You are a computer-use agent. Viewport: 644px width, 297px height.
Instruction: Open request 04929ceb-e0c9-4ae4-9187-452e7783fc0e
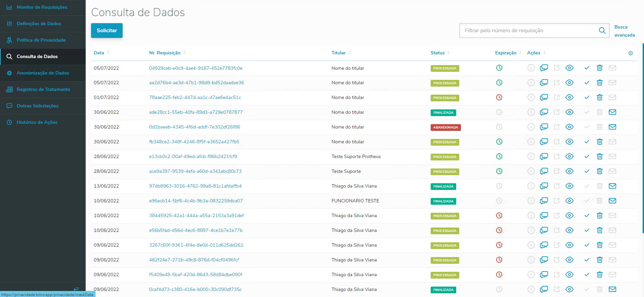(x=196, y=68)
